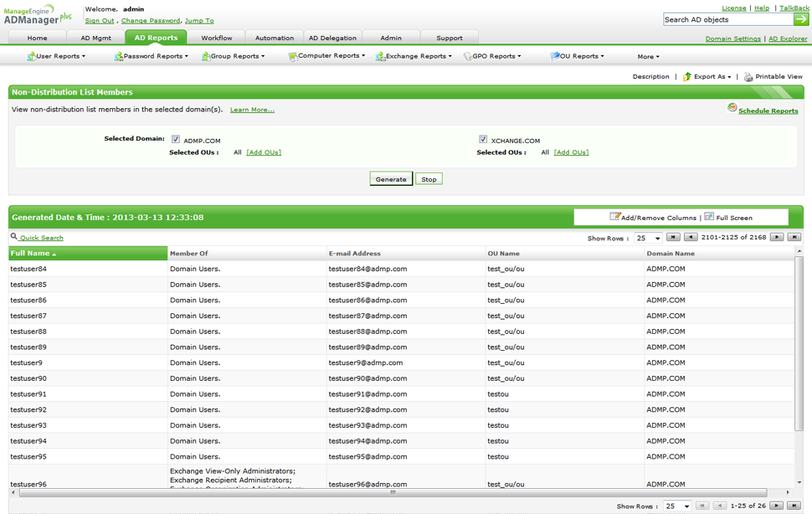Go to the top pager's next page arrow
Viewport: 812px width, 514px height.
point(777,238)
